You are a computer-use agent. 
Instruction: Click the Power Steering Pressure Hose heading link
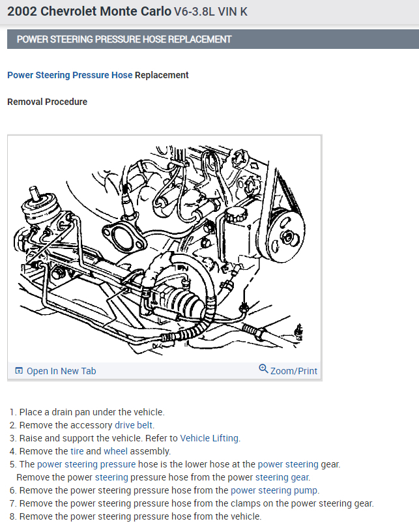coord(70,75)
